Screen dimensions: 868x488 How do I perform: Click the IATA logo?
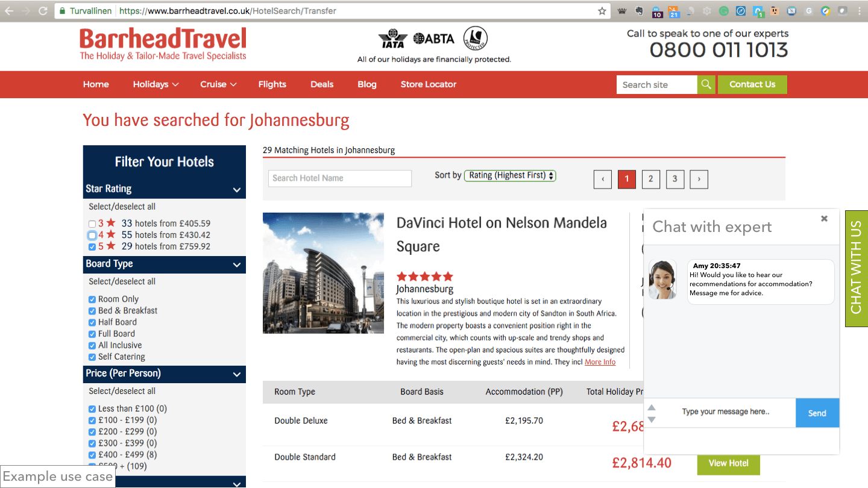pos(392,39)
